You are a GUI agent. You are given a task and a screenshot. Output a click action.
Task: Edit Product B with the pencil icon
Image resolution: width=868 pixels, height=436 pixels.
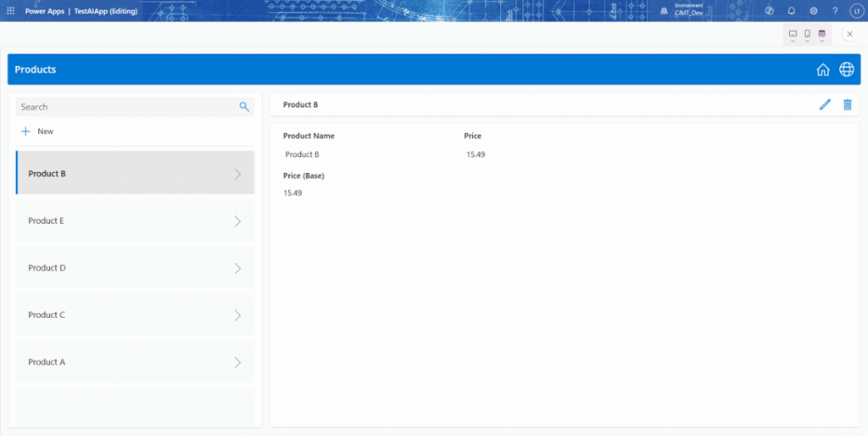(x=825, y=104)
